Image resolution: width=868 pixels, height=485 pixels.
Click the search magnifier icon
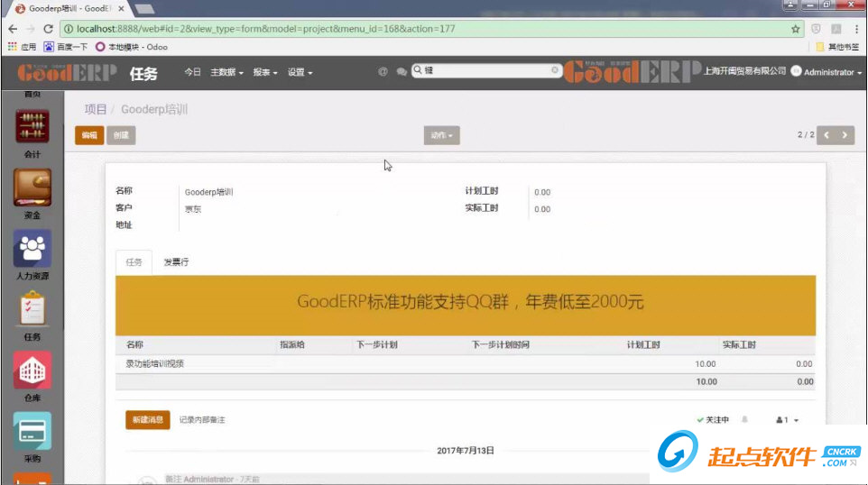click(418, 69)
